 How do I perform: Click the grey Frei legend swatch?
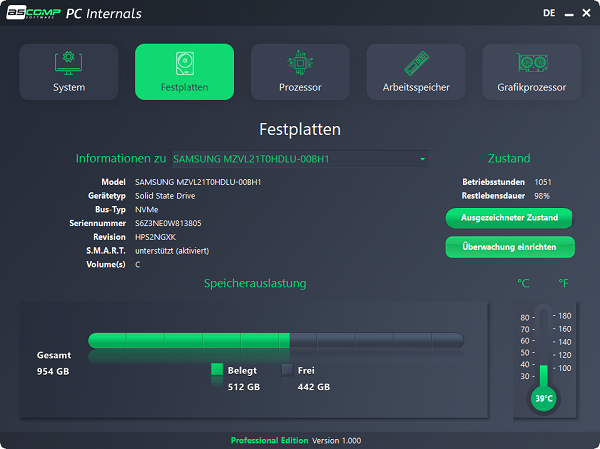tap(287, 369)
